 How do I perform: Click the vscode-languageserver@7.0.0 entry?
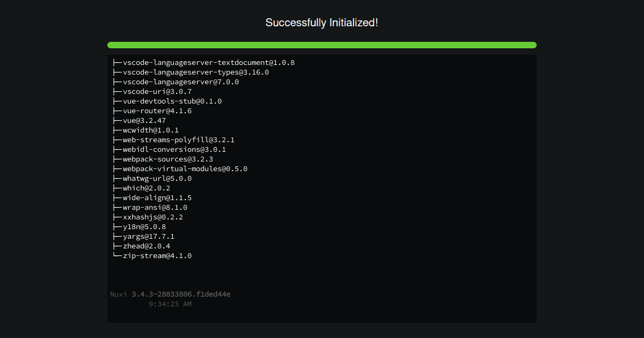(175, 82)
